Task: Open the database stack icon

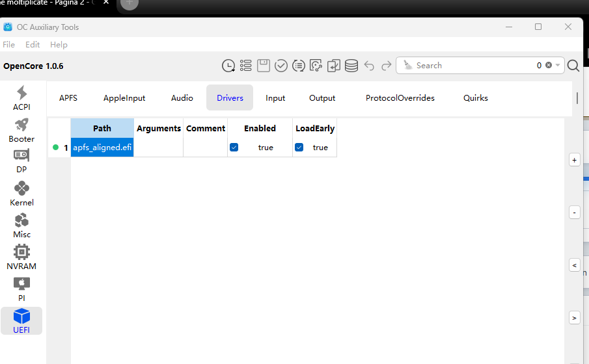Action: coord(351,66)
